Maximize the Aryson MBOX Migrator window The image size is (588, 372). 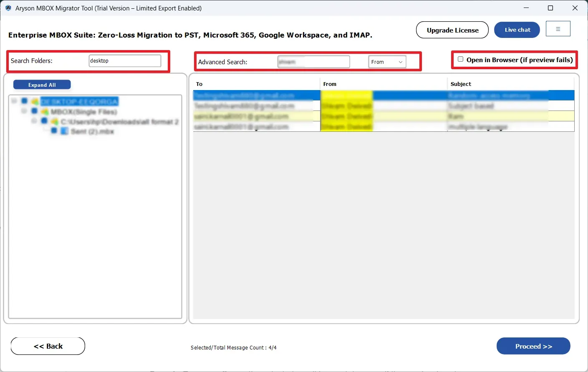pyautogui.click(x=550, y=8)
